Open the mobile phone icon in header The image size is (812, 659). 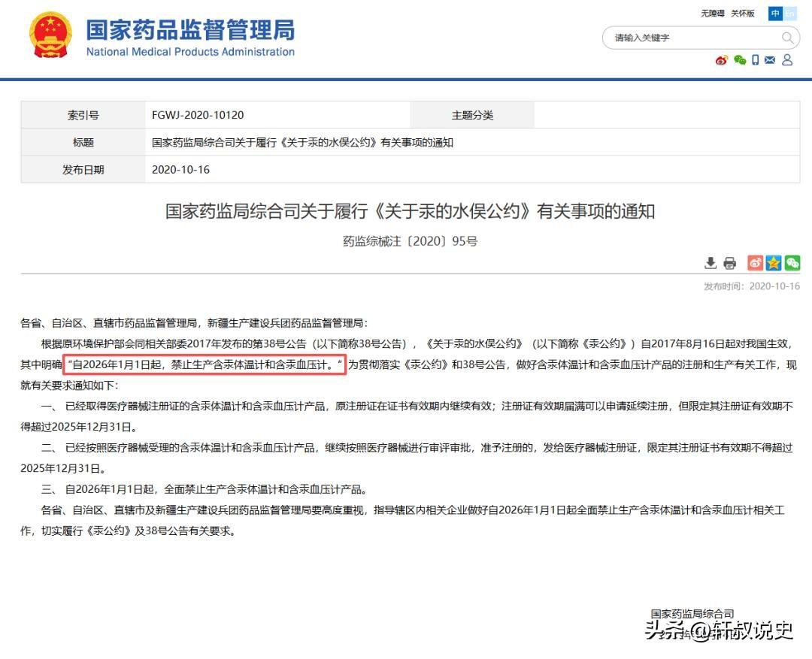point(756,60)
